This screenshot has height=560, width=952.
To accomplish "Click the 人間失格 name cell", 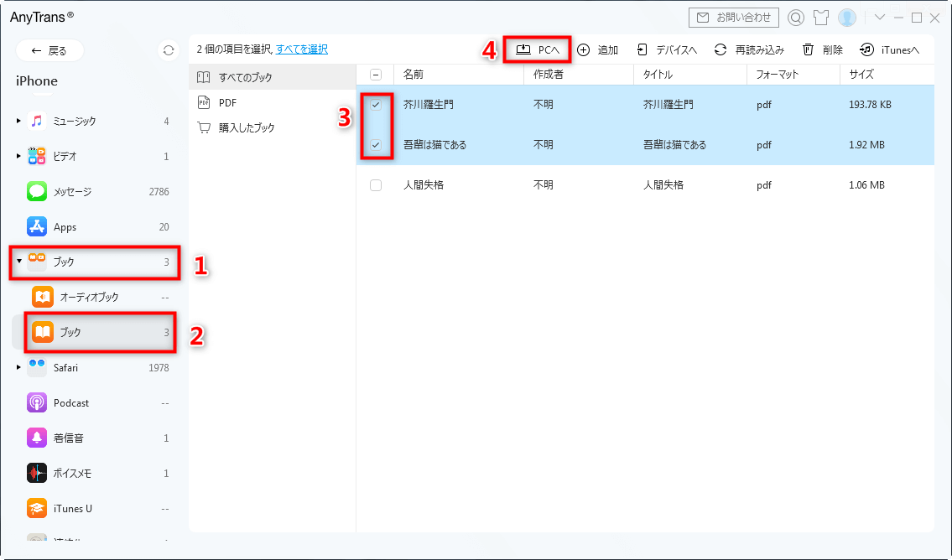I will point(424,185).
